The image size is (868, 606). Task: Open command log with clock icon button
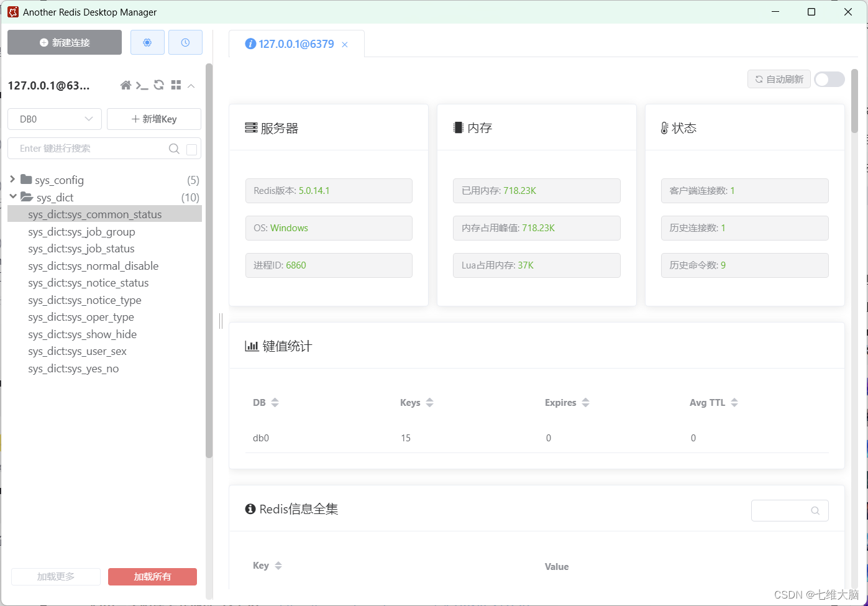click(185, 42)
